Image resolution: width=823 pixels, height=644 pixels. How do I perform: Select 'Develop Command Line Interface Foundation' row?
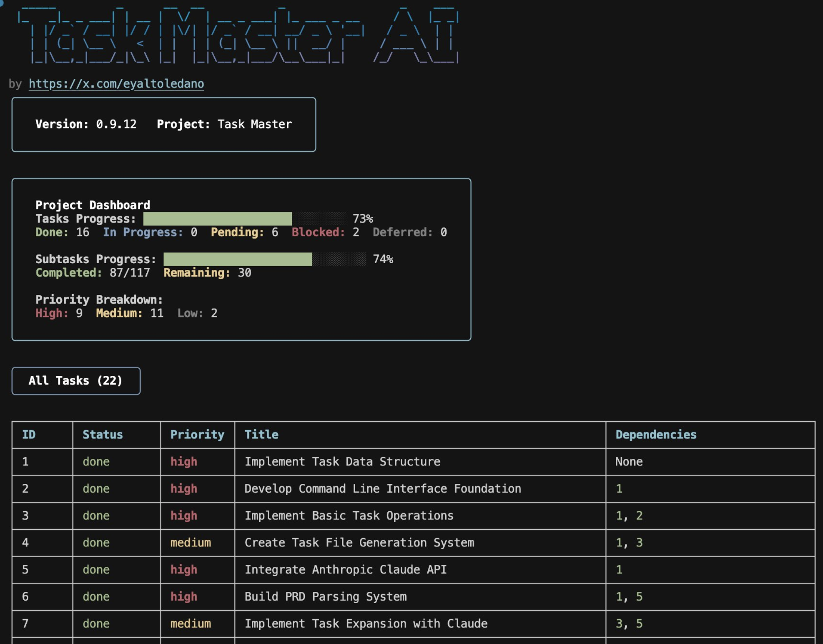point(382,489)
